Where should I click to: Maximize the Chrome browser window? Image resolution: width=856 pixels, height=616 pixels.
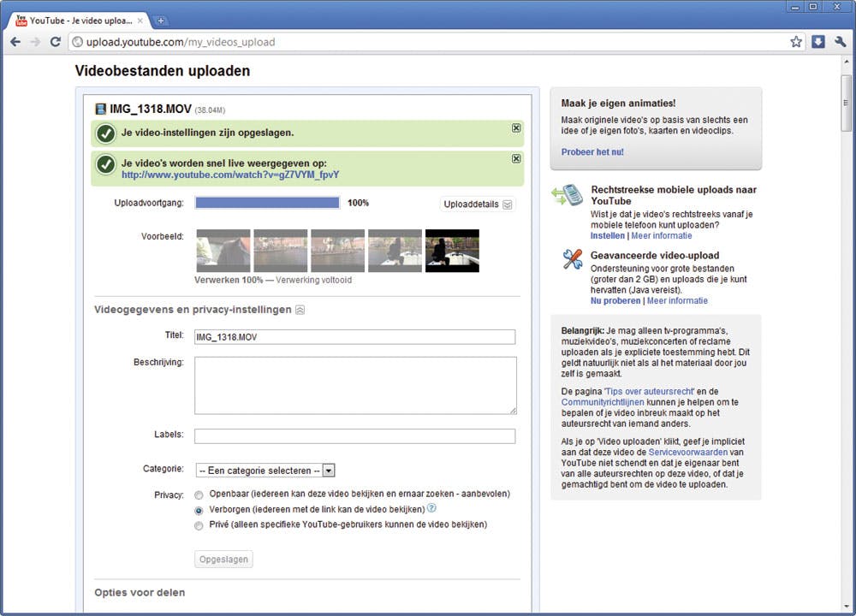(813, 7)
